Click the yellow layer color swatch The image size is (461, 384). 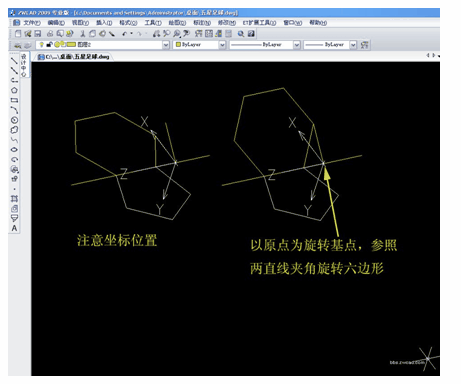click(x=71, y=44)
